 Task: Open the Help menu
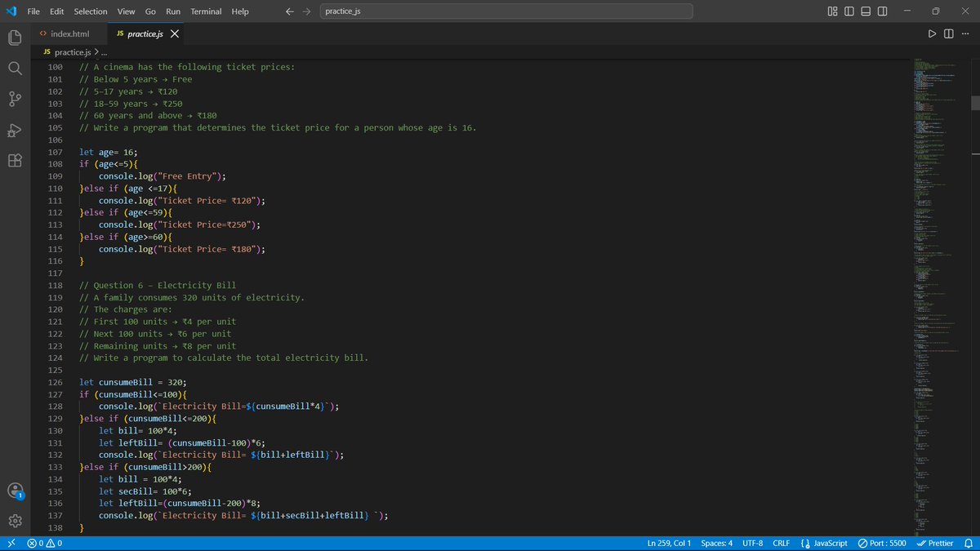click(x=240, y=11)
